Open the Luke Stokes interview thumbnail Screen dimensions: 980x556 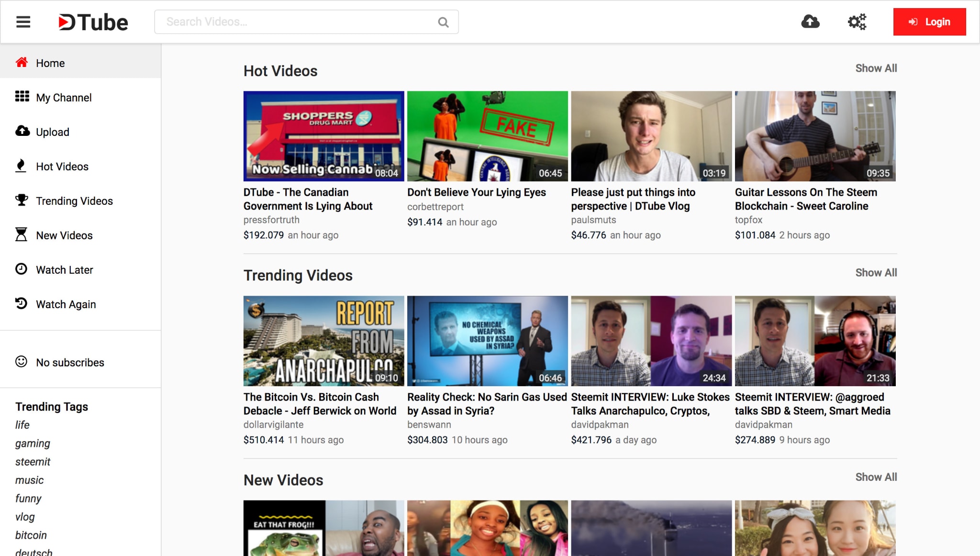pyautogui.click(x=651, y=341)
